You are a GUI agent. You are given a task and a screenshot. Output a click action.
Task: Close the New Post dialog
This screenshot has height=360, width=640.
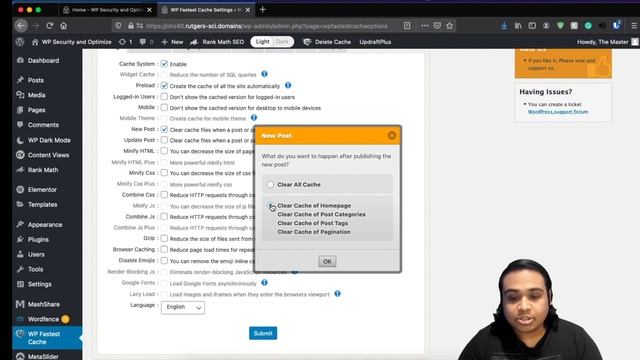pos(391,136)
